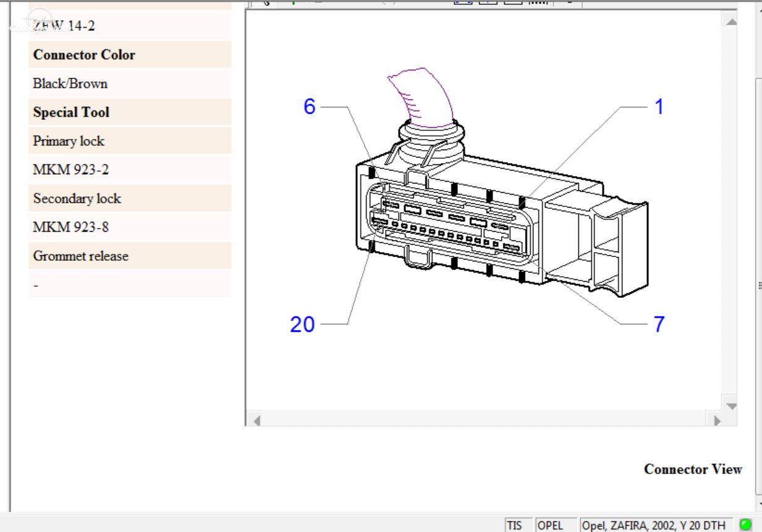Click pin label 6 on diagram
The height and width of the screenshot is (532, 762).
click(x=309, y=106)
